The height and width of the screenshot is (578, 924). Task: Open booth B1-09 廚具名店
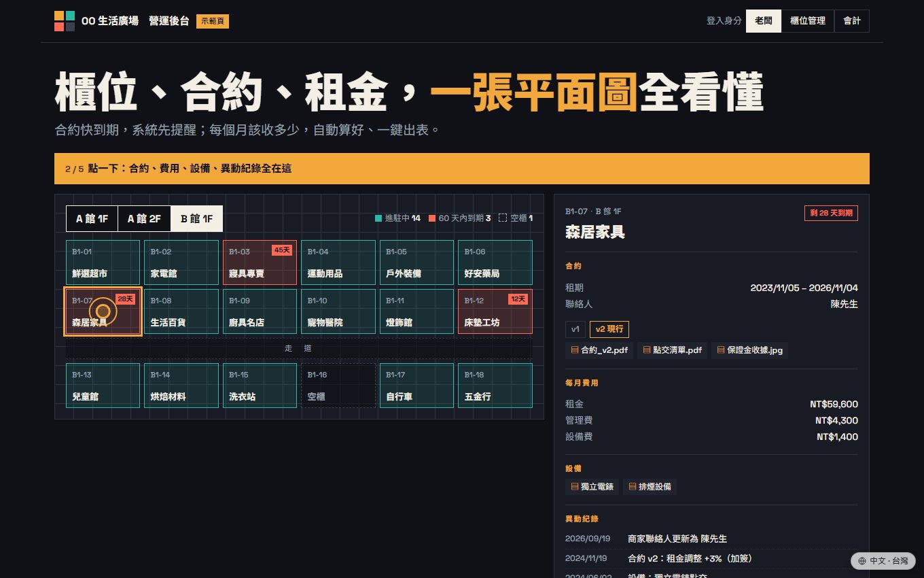coord(260,311)
